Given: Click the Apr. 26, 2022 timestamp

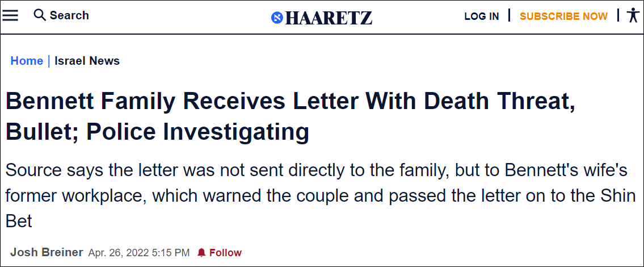Looking at the screenshot, I should 139,252.
